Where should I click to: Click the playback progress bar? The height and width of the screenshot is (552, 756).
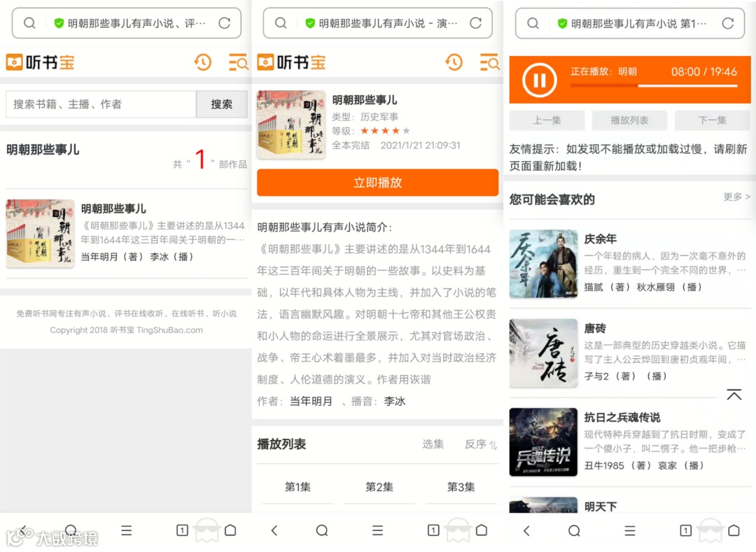654,86
